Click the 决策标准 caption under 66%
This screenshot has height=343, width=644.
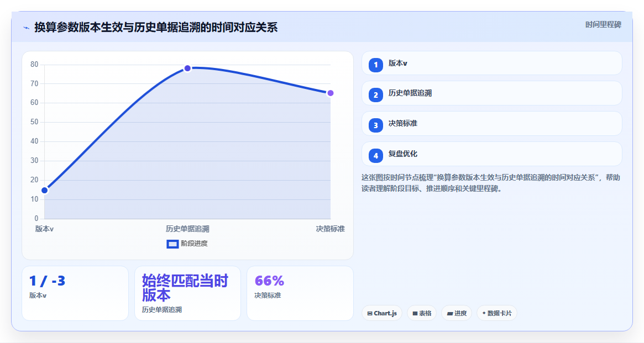click(x=268, y=295)
